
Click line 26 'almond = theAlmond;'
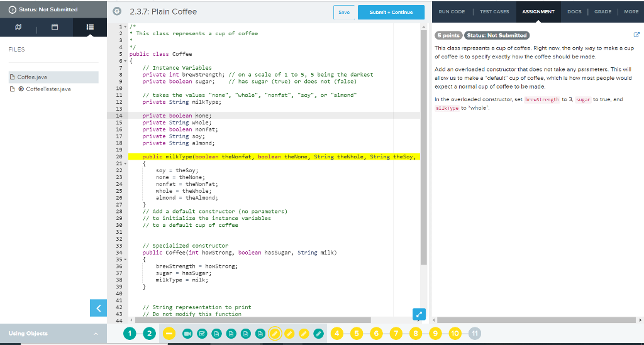pos(187,198)
